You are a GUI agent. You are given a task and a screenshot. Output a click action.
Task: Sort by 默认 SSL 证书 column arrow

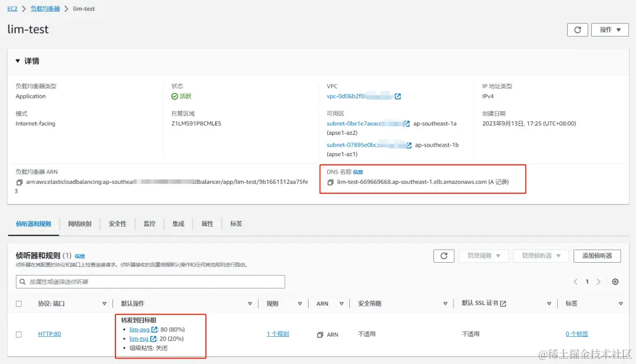549,303
